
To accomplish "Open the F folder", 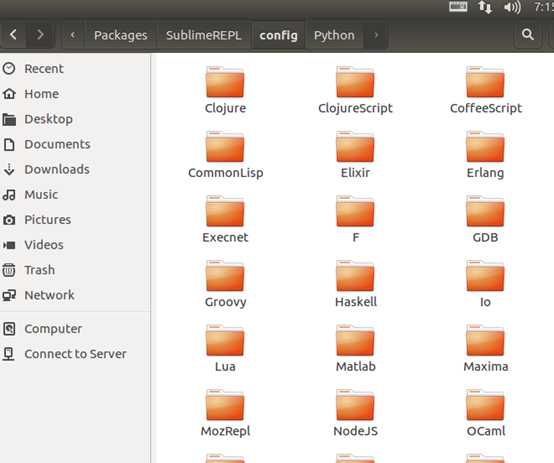I will pyautogui.click(x=355, y=219).
